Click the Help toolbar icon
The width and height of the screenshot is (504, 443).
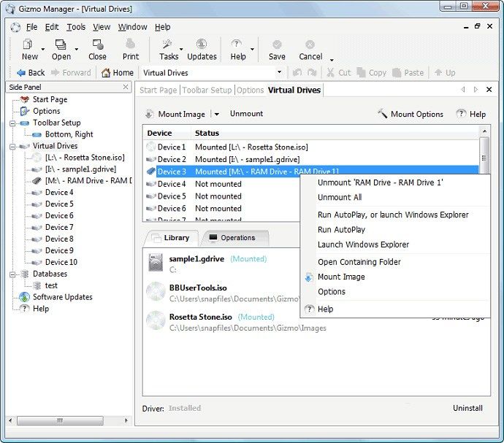[236, 44]
